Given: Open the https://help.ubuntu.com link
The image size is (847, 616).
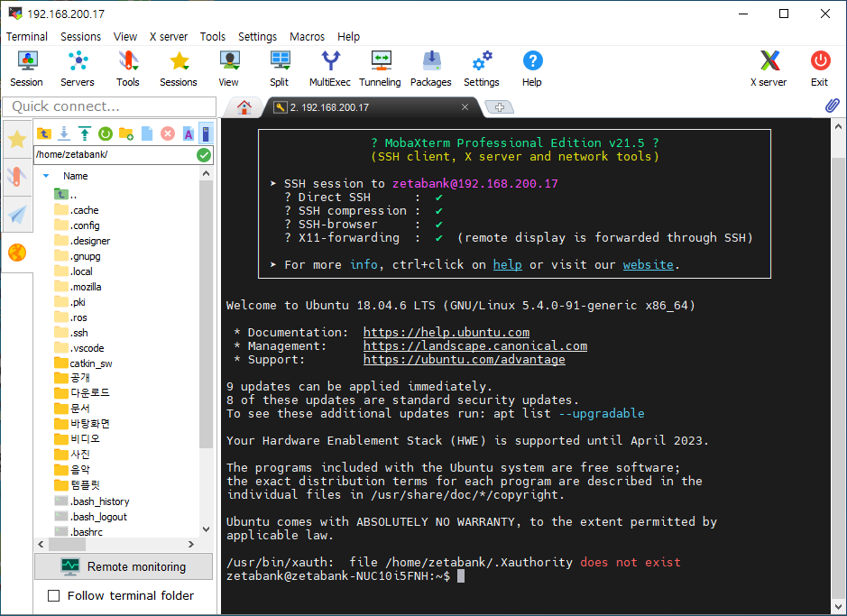Looking at the screenshot, I should [447, 332].
